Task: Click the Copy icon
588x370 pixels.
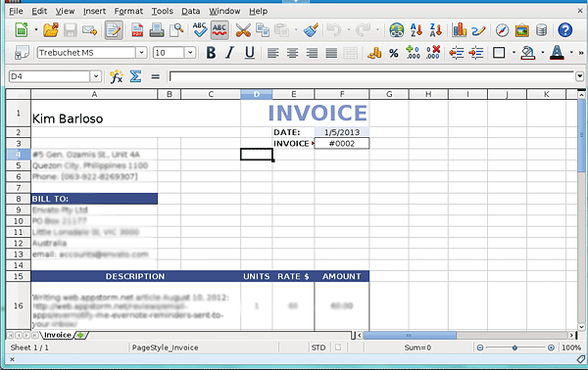Action: pos(263,30)
